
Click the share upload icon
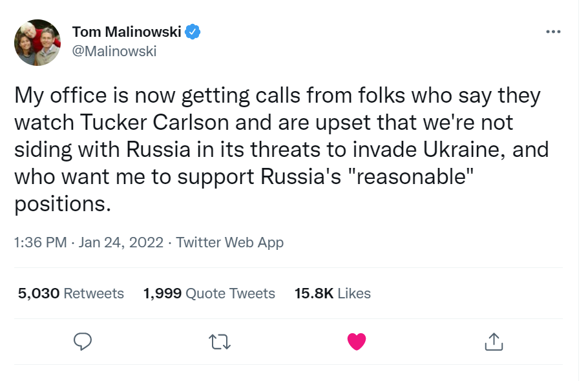click(494, 342)
